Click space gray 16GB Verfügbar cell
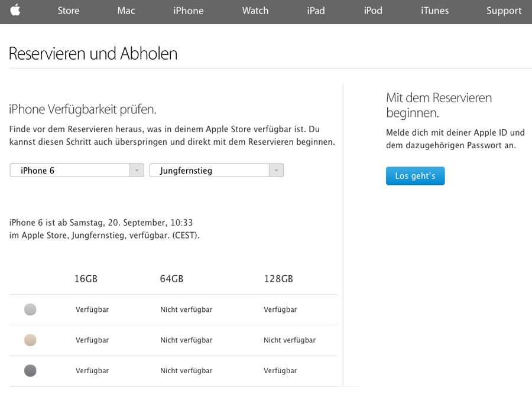This screenshot has height=398, width=532. (x=92, y=370)
